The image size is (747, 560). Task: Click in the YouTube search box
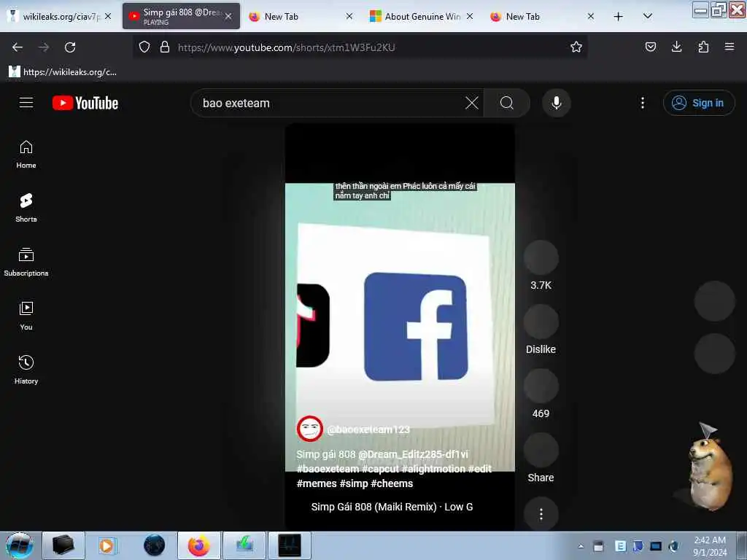tap(329, 103)
